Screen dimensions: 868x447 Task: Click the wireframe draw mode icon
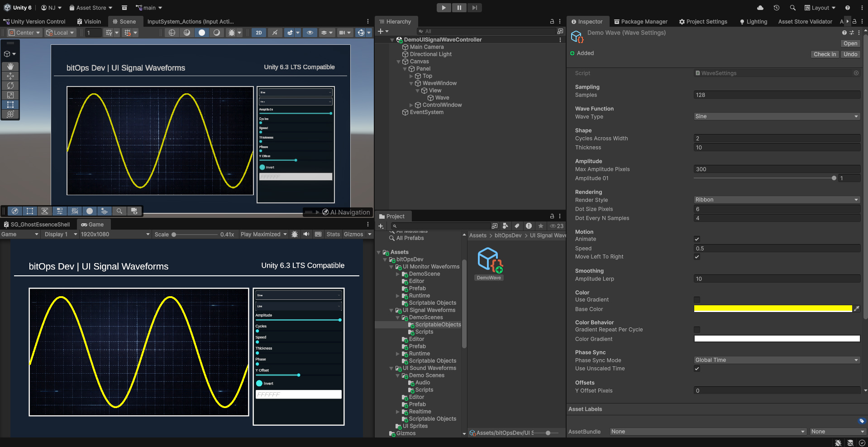click(172, 33)
